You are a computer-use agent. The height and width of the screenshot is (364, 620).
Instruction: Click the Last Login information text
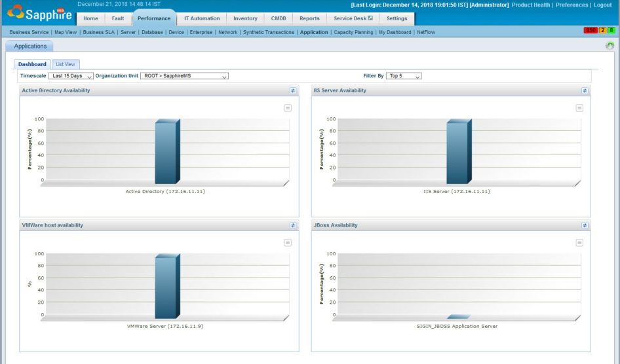click(x=430, y=5)
